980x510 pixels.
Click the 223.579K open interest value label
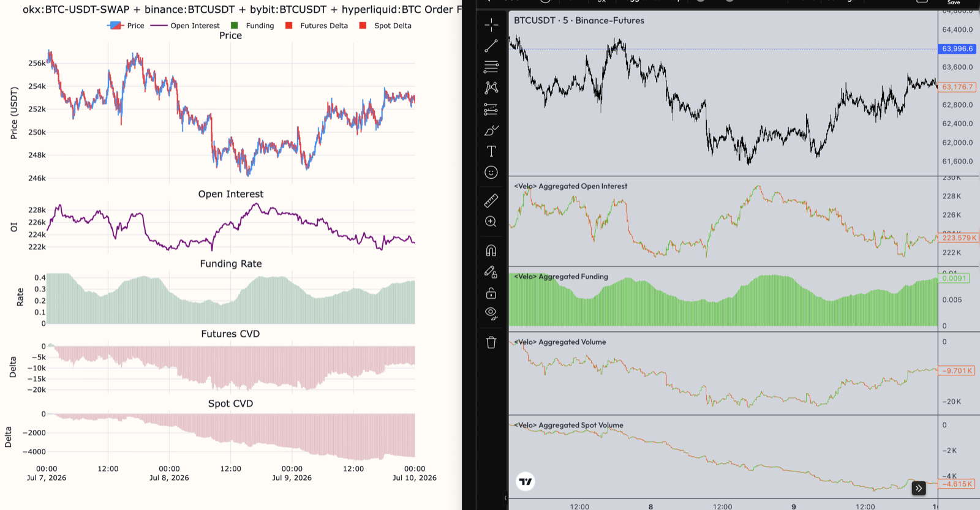[959, 238]
